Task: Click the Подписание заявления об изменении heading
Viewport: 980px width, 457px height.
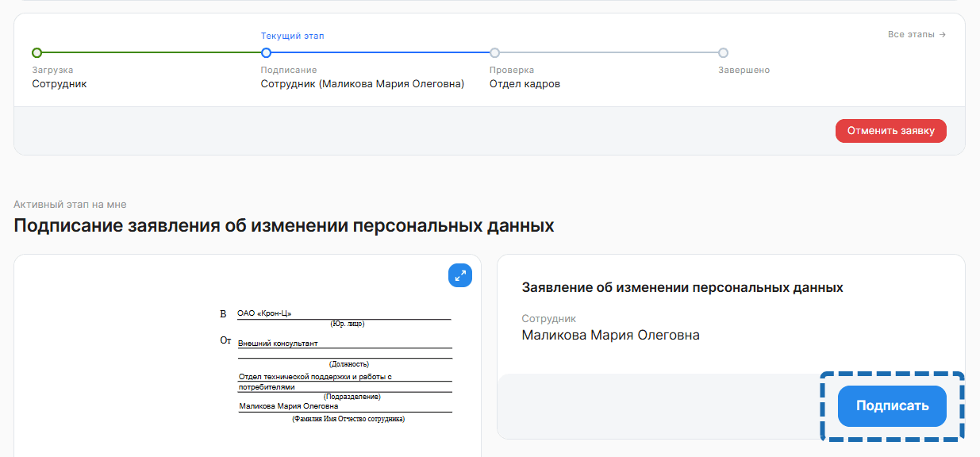Action: [x=283, y=226]
